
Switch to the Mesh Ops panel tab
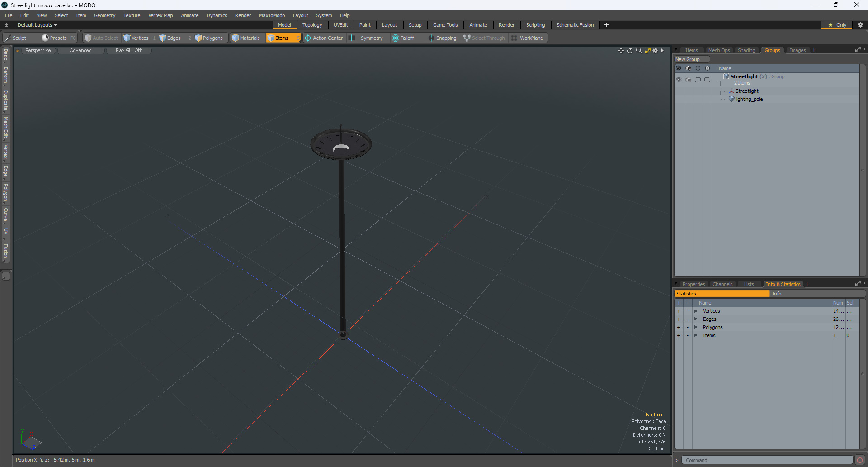pyautogui.click(x=719, y=50)
